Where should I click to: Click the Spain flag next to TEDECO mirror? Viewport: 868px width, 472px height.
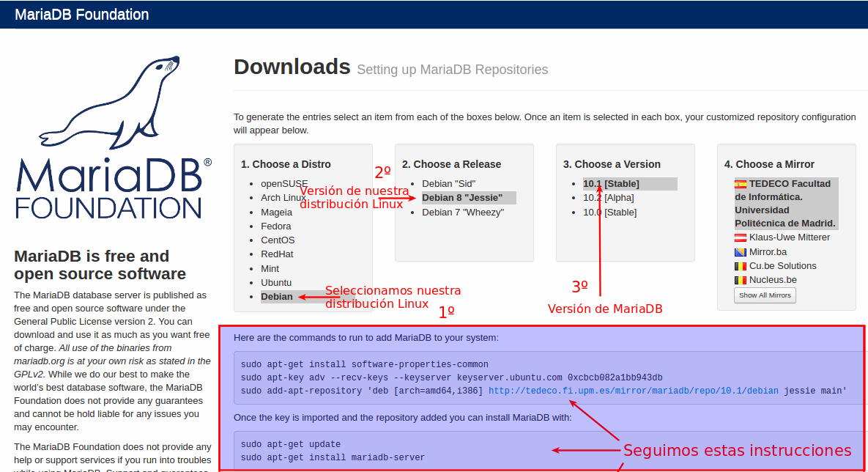(x=741, y=184)
